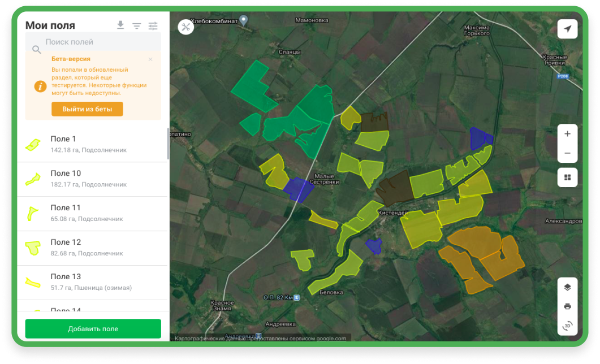
Task: Click Добавить поле button
Action: [x=93, y=329]
